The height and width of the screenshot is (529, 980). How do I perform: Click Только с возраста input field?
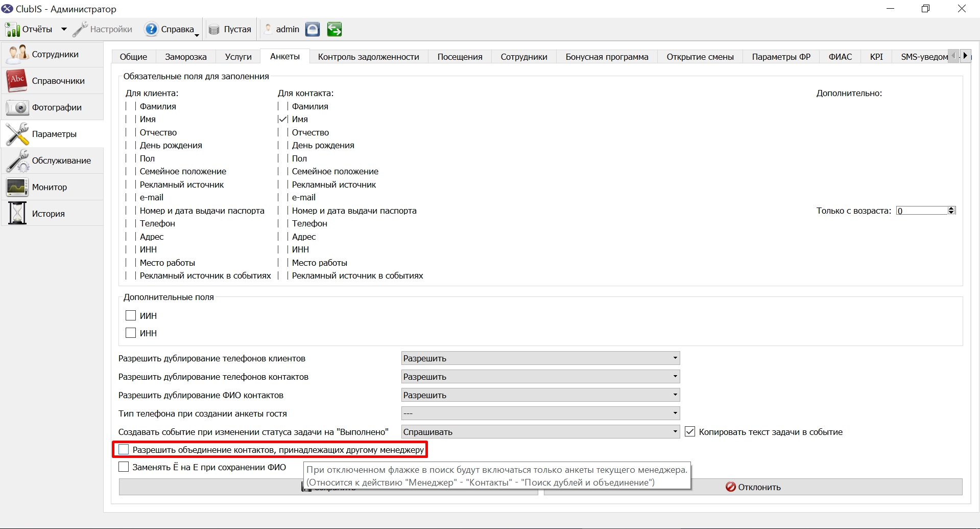[922, 211]
